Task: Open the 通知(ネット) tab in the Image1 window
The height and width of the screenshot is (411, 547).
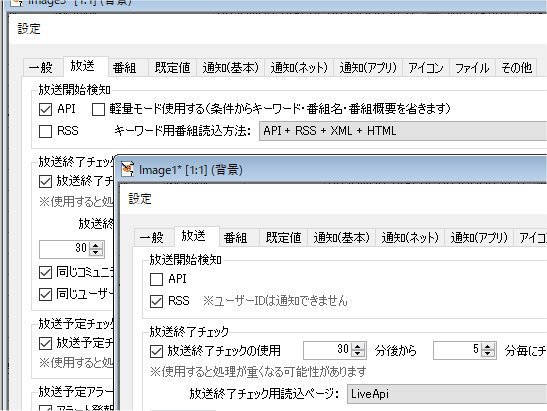Action: [410, 238]
